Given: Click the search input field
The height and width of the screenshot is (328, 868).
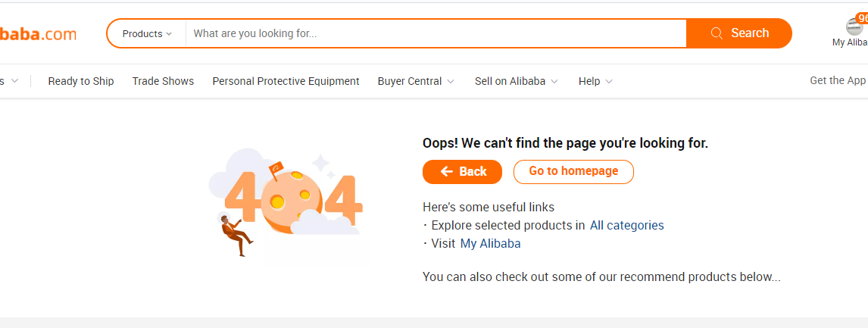Looking at the screenshot, I should 436,33.
